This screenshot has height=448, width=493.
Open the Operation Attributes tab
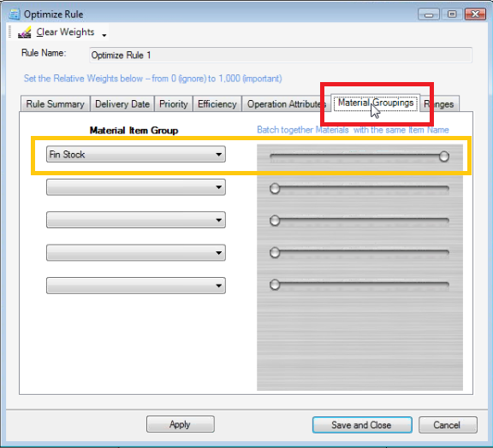point(286,104)
